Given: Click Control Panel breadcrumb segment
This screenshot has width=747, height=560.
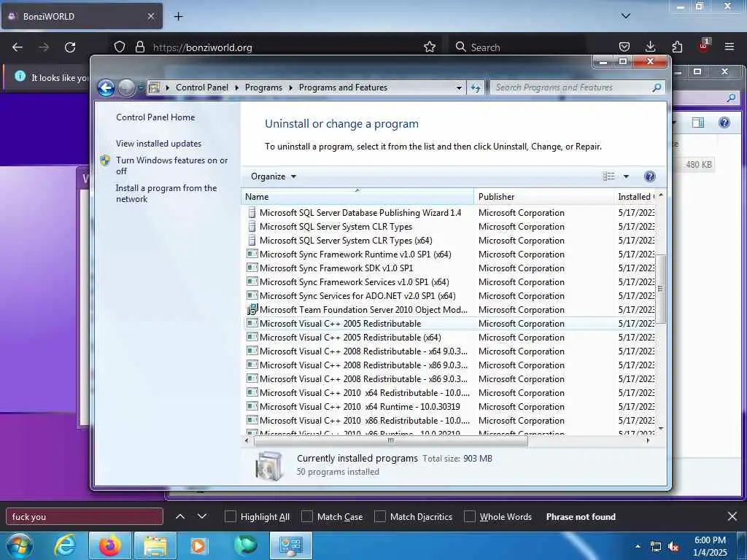Looking at the screenshot, I should click(x=202, y=87).
